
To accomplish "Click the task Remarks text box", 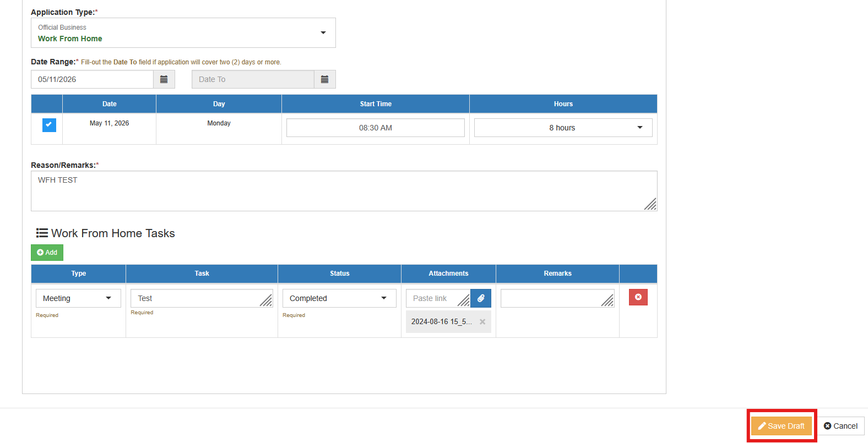I will 557,298.
